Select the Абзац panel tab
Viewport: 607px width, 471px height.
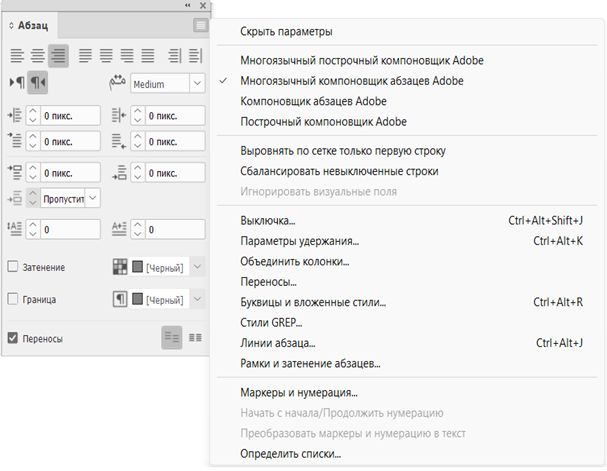(x=29, y=26)
